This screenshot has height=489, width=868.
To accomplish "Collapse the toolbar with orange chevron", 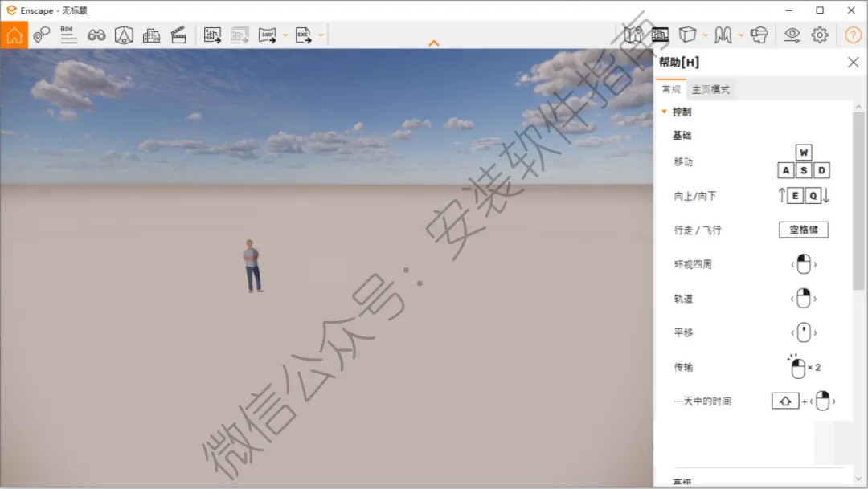I will point(434,43).
